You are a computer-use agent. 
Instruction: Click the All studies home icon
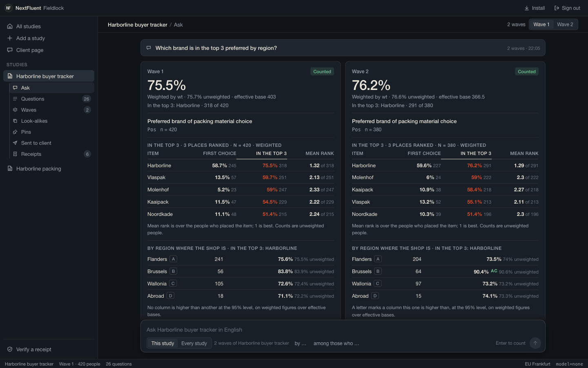[10, 27]
